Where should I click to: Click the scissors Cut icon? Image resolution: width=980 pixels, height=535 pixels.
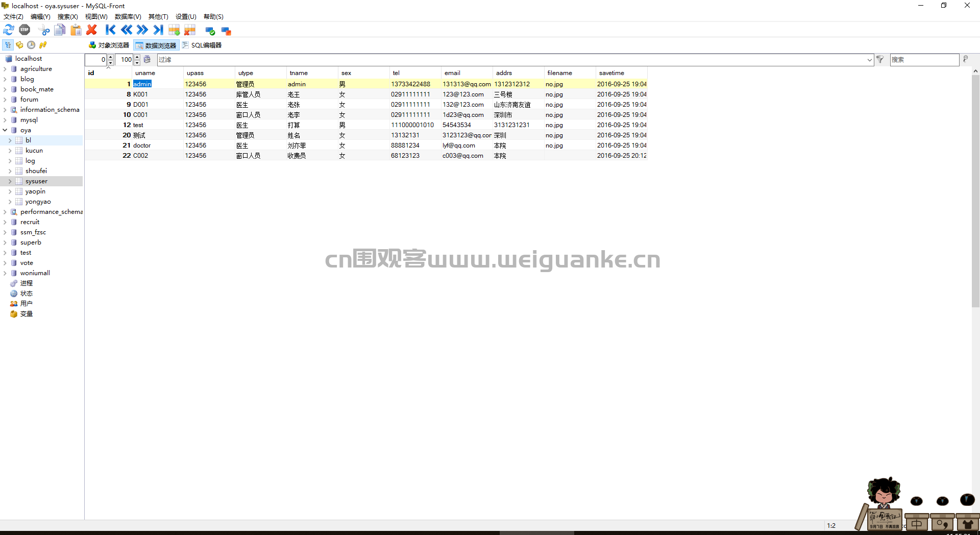(x=44, y=30)
